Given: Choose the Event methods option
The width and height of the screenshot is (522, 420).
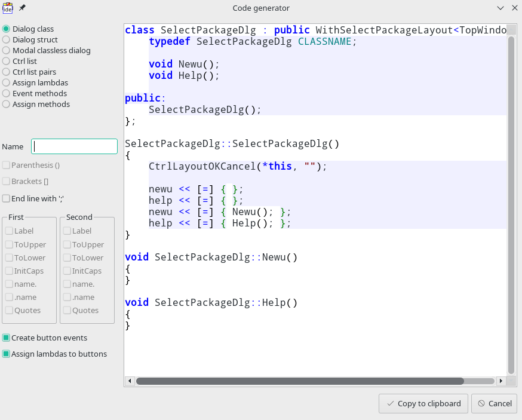Looking at the screenshot, I should (x=7, y=93).
